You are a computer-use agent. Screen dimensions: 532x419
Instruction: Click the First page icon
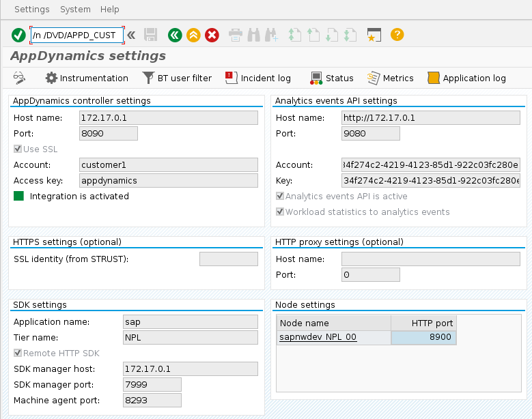tap(294, 35)
